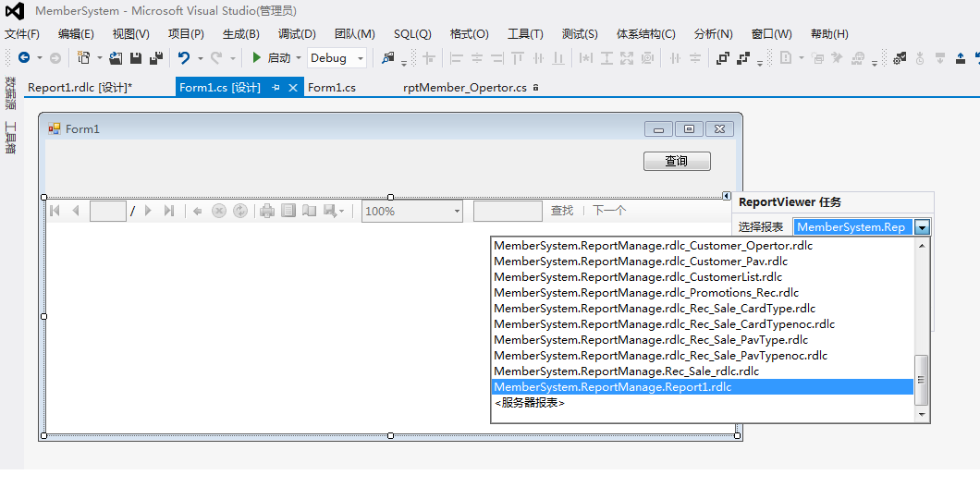Open the New Project dropdown arrow
Screen dimensions: 980x499
[99, 58]
